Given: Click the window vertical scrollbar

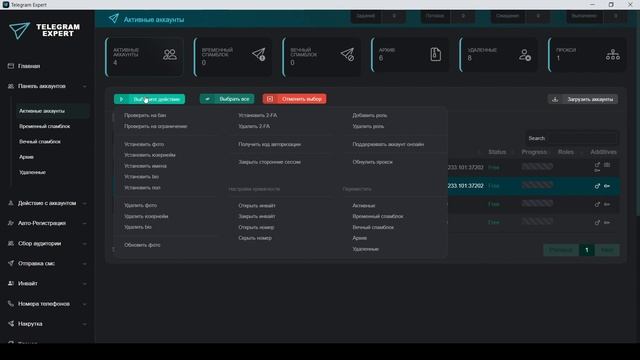Looking at the screenshot, I should point(638,114).
